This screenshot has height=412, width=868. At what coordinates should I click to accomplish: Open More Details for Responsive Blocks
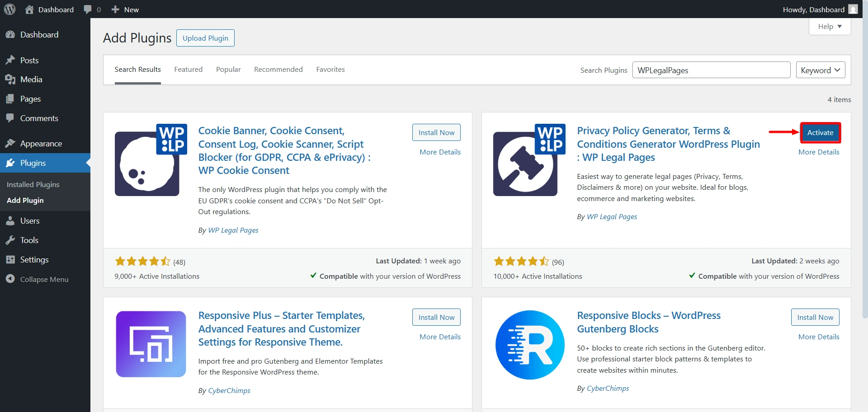[818, 337]
